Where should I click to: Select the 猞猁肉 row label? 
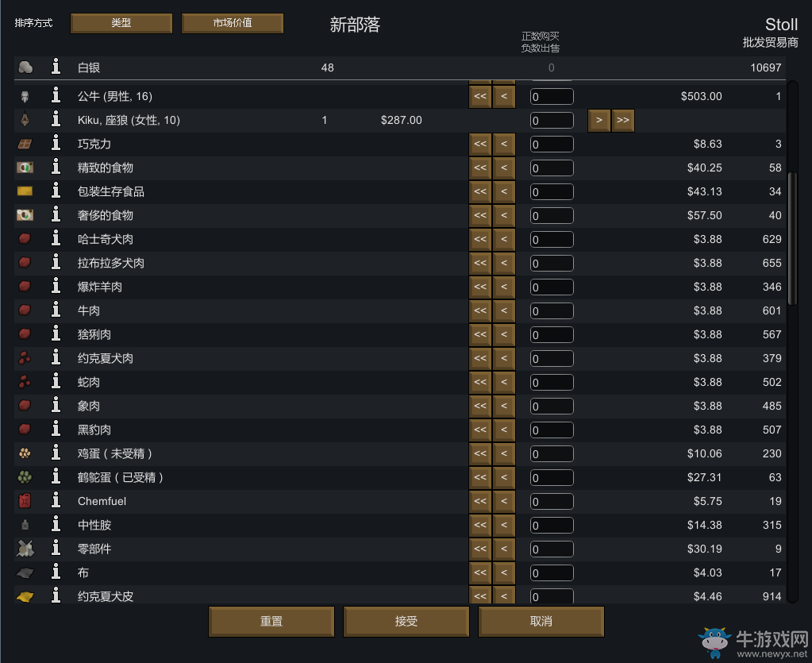94,334
